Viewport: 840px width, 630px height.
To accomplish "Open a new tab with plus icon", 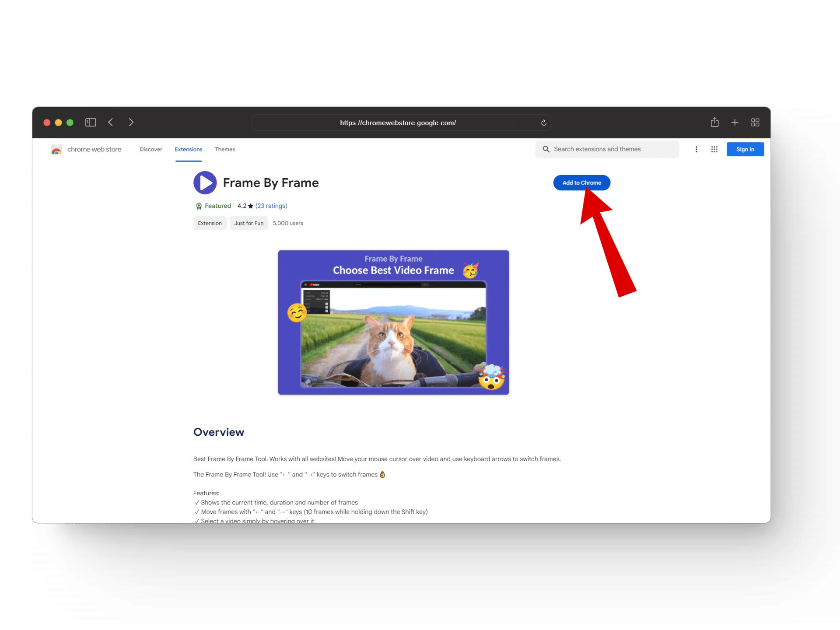I will [x=735, y=122].
